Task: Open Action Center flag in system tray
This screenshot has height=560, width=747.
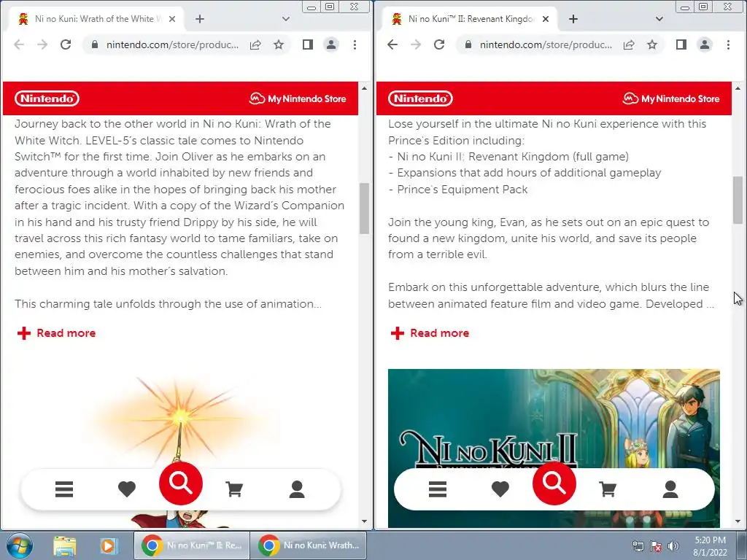Action: (656, 546)
